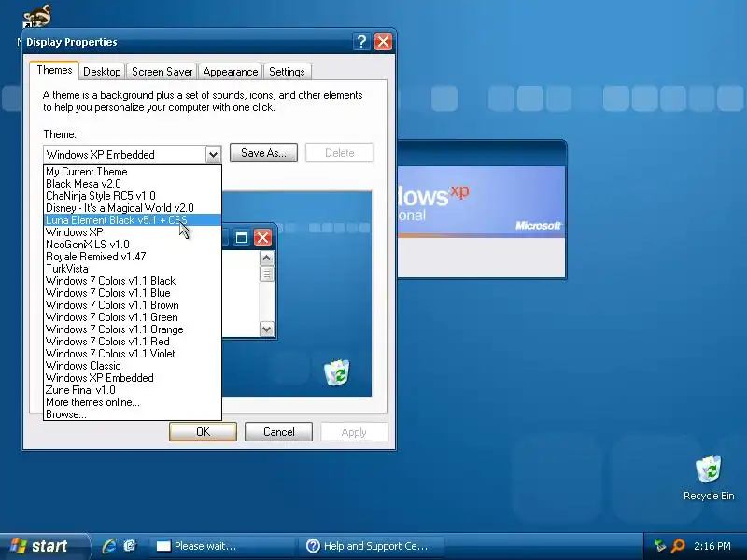Screen dimensions: 747x560
Task: Click the Cancel button
Action: click(278, 432)
